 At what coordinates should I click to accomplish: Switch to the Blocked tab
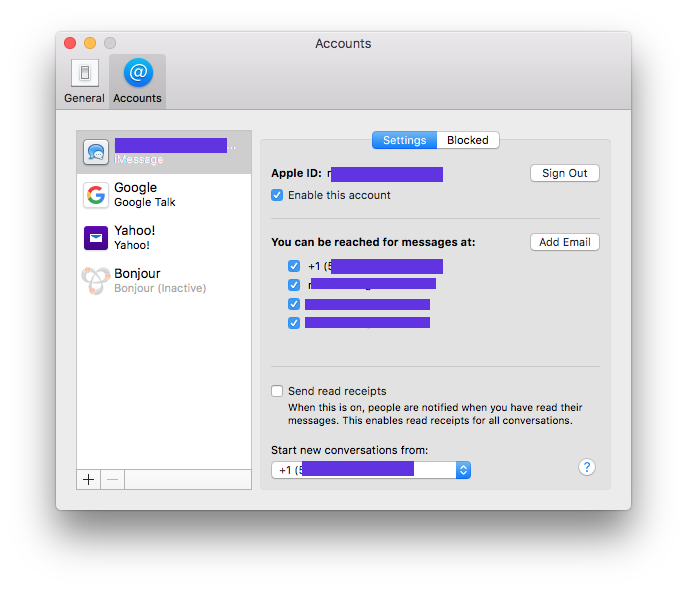tap(468, 140)
